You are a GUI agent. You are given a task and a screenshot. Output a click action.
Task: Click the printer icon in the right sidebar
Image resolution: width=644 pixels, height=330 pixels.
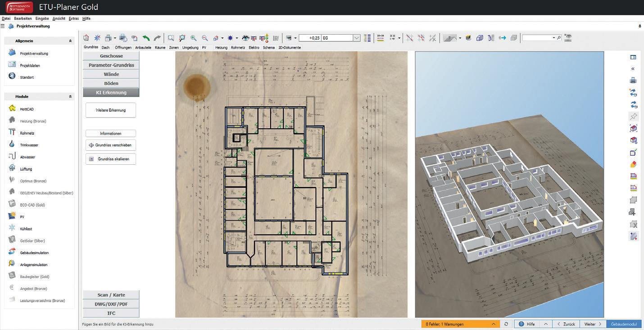(x=633, y=81)
